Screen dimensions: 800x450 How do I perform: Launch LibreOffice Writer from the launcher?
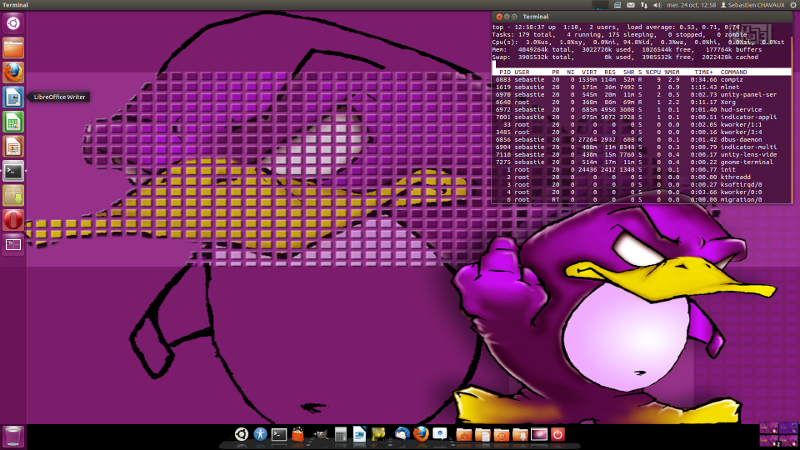(13, 97)
